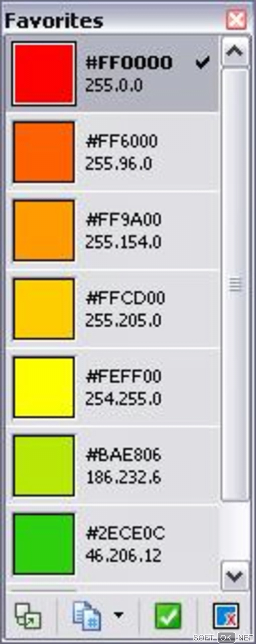Choose the #FF9A00 color swatch
The height and width of the screenshot is (644, 256).
(44, 230)
